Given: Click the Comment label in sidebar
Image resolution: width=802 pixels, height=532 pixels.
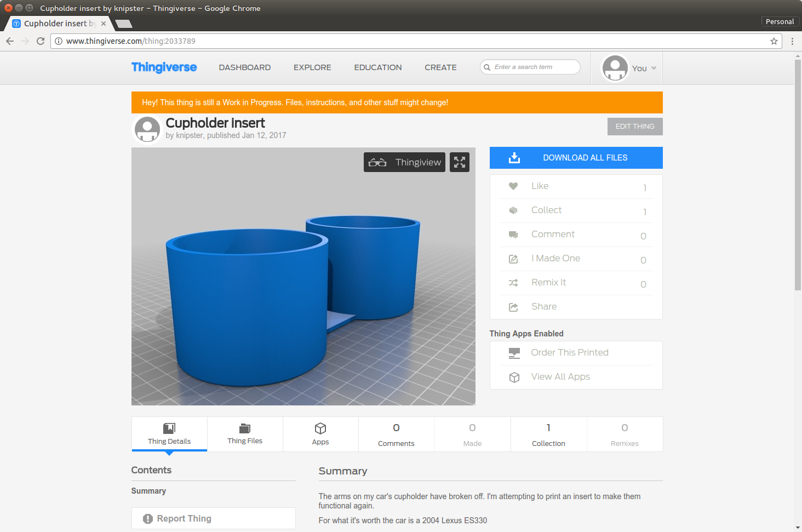Looking at the screenshot, I should click(x=553, y=234).
